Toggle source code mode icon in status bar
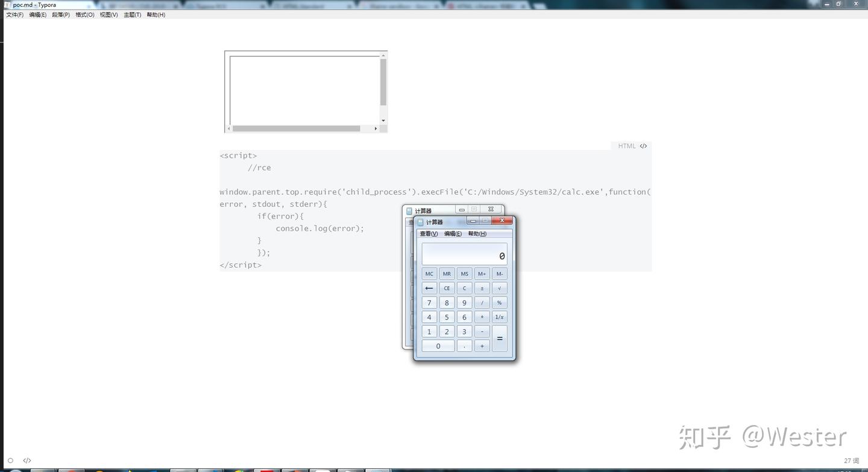The width and height of the screenshot is (868, 472). click(27, 461)
